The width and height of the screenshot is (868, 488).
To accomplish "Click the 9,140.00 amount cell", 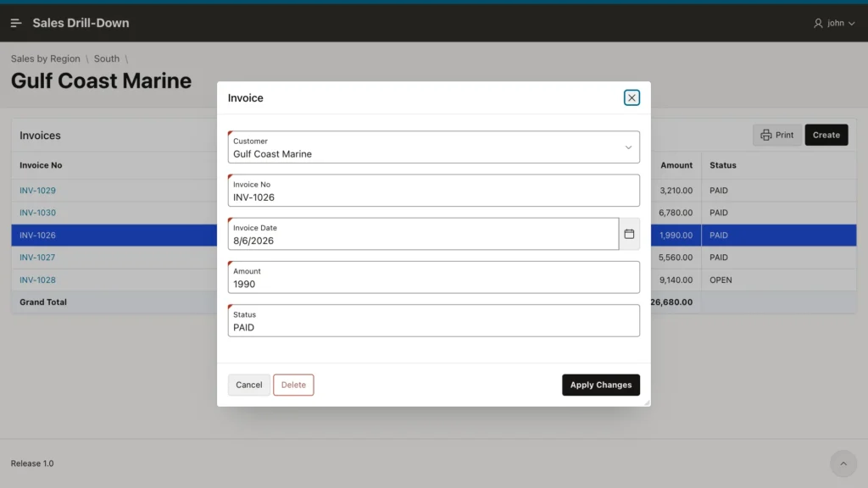I will (676, 280).
